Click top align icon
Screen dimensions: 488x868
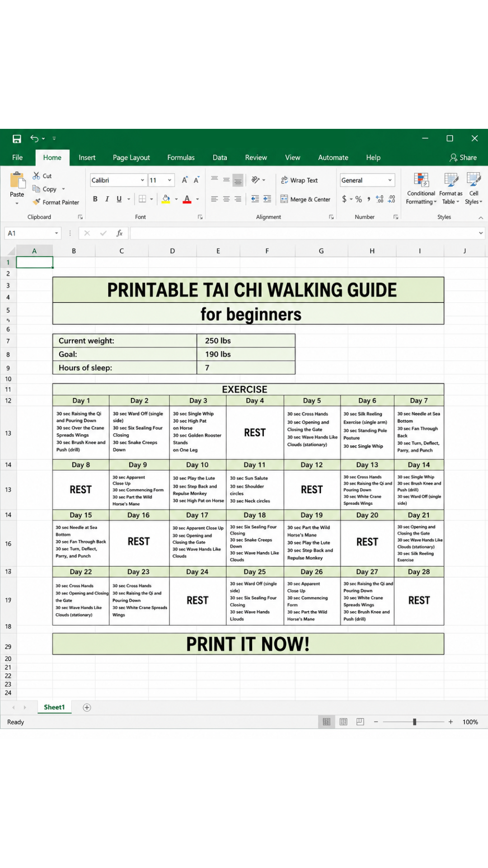[x=215, y=179]
